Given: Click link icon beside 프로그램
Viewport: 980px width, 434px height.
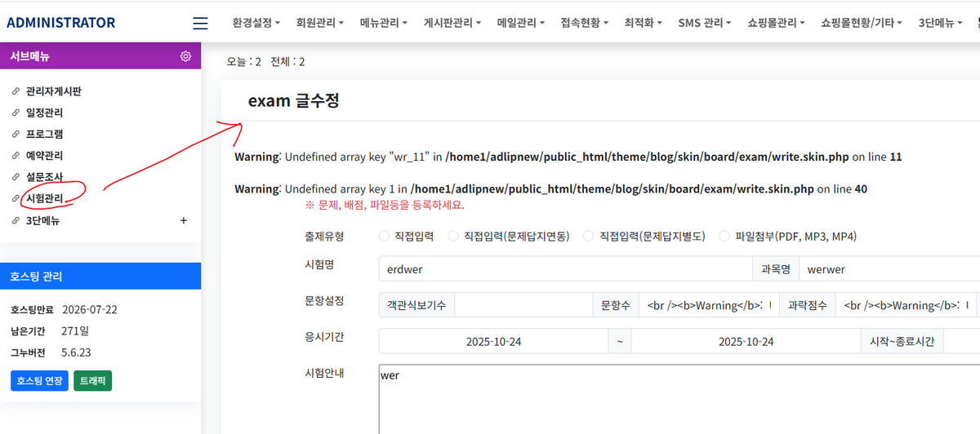Looking at the screenshot, I should (x=16, y=134).
